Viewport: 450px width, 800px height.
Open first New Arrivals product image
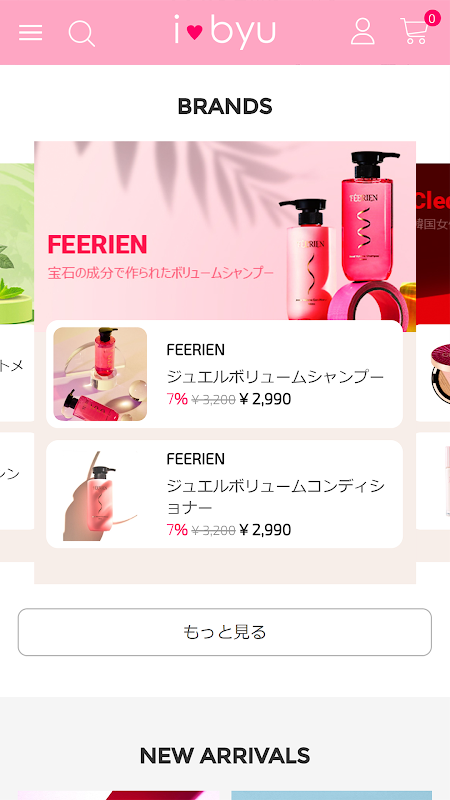click(119, 795)
